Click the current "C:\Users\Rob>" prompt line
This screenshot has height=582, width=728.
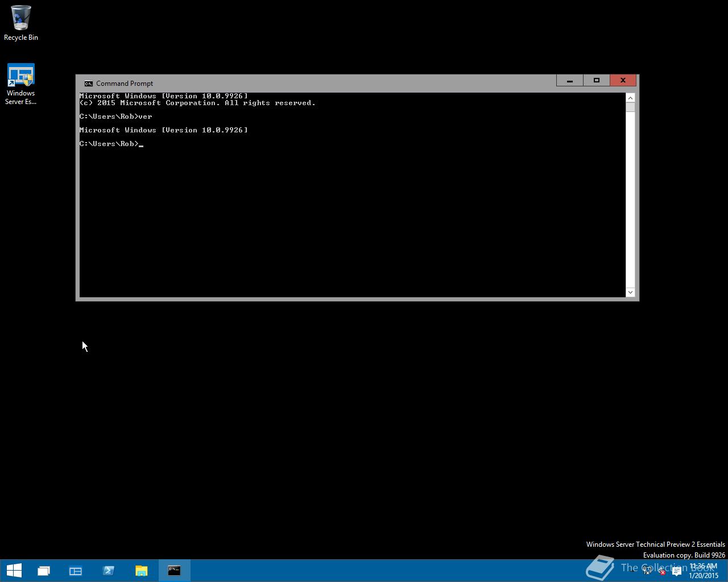(111, 144)
